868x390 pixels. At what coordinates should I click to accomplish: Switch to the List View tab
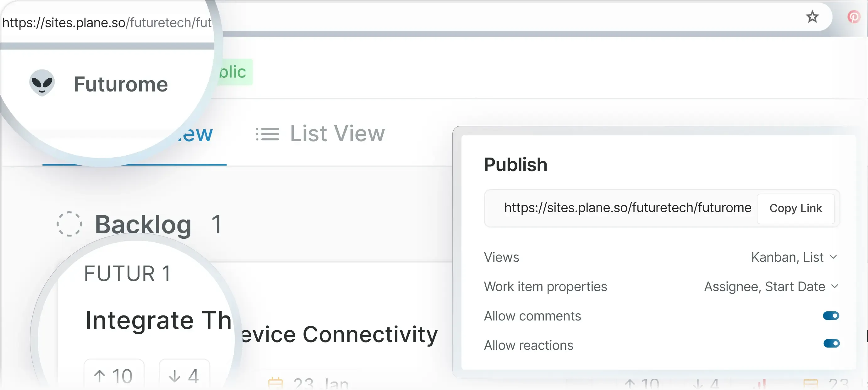point(337,134)
